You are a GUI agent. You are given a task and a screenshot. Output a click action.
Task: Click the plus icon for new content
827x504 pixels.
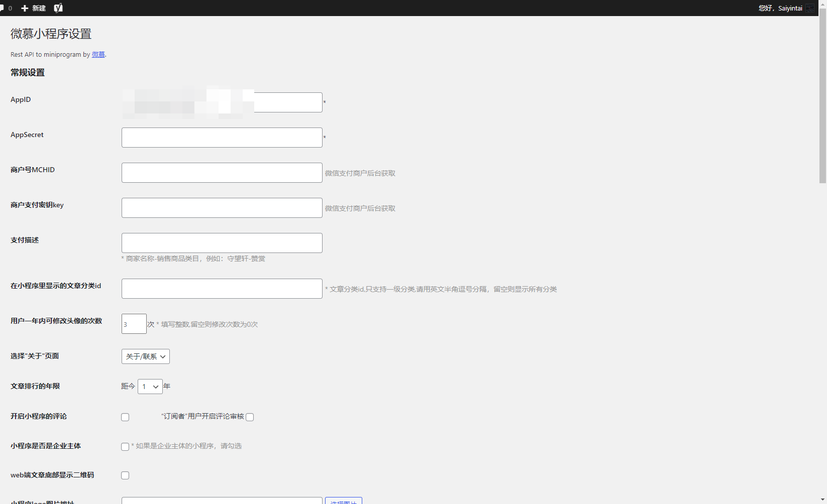point(24,8)
